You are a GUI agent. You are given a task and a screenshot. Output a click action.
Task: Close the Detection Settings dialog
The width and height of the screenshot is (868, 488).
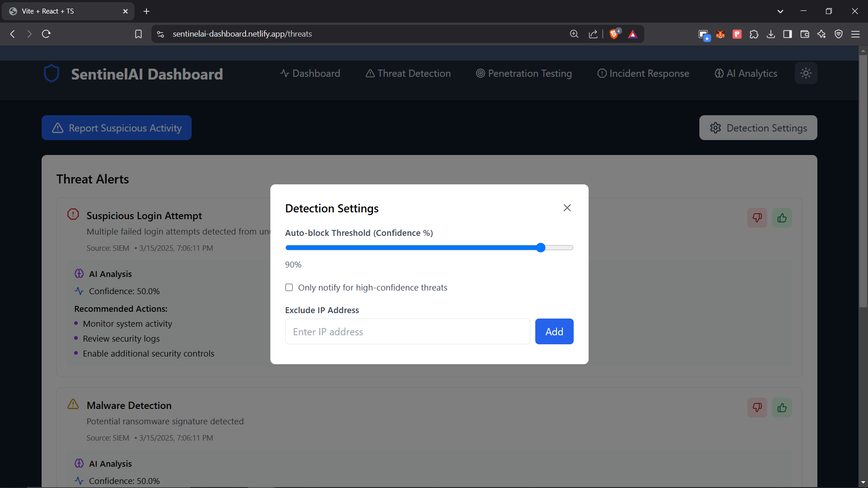(x=567, y=208)
